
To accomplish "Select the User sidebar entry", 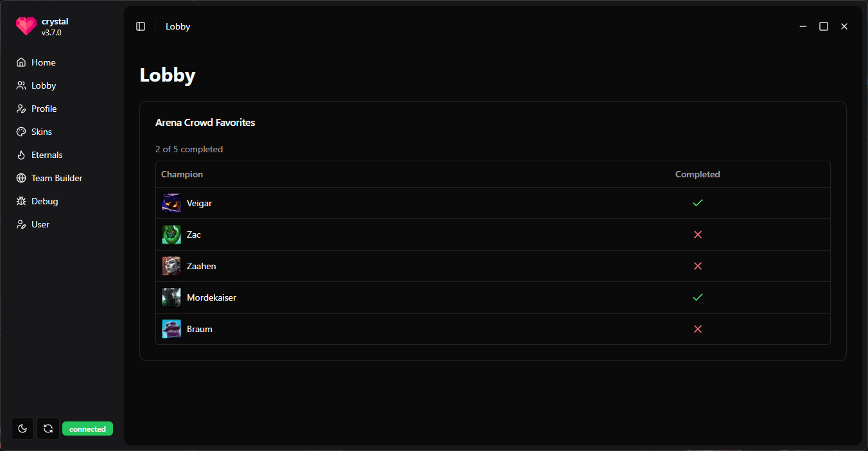I will (40, 224).
